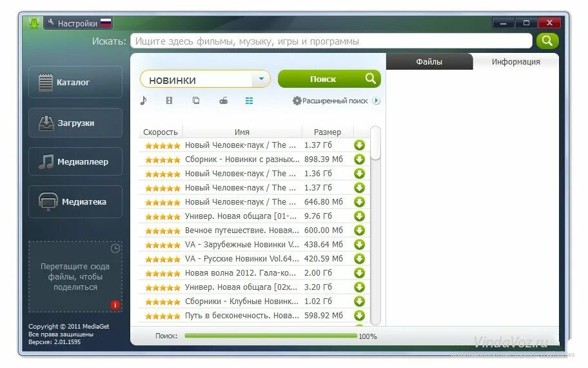588x368 pixels.
Task: Filter results by games controller icon
Action: (x=224, y=101)
